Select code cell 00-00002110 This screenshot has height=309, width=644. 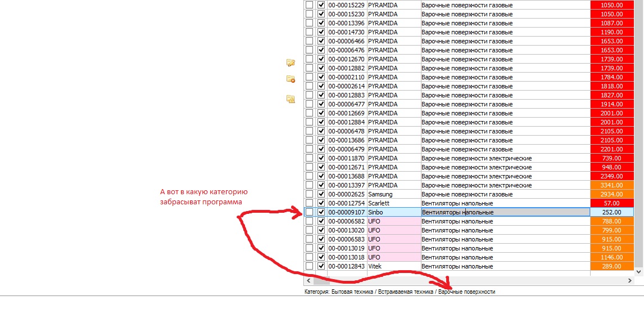347,77
